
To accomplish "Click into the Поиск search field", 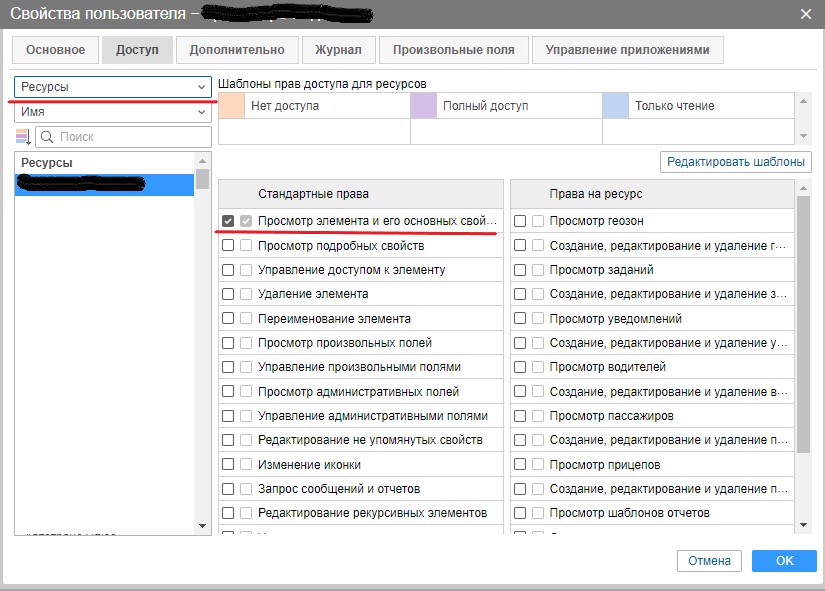I will [x=130, y=137].
